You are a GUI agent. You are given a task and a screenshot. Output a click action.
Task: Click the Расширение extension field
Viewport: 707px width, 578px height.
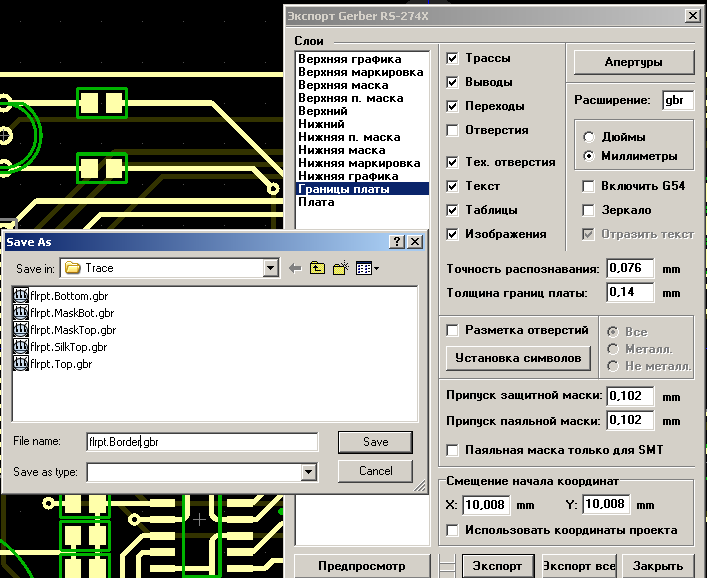pyautogui.click(x=678, y=100)
